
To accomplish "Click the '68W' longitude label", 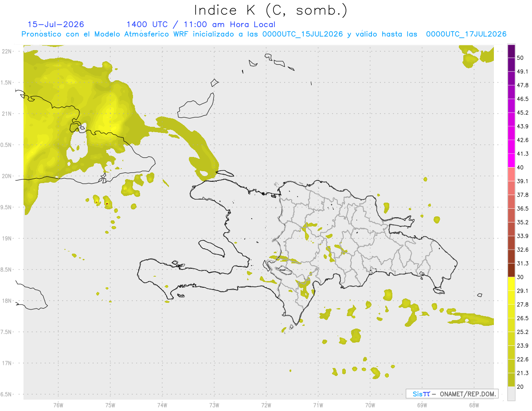I will click(473, 405).
